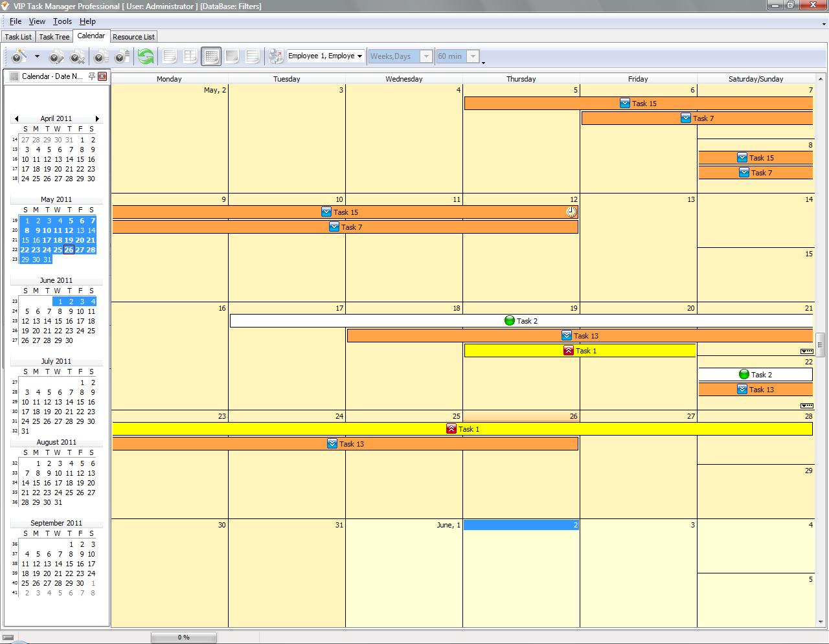Click the Delete Task toolbar icon
Image resolution: width=829 pixels, height=644 pixels.
pos(77,57)
